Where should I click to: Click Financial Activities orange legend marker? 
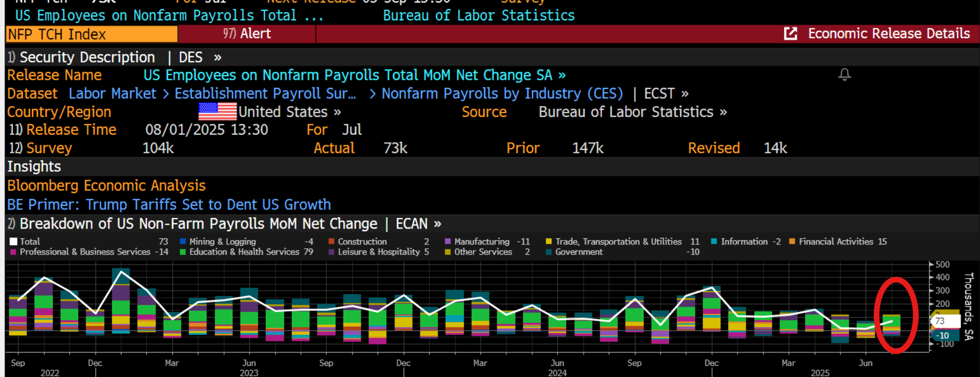(x=792, y=242)
